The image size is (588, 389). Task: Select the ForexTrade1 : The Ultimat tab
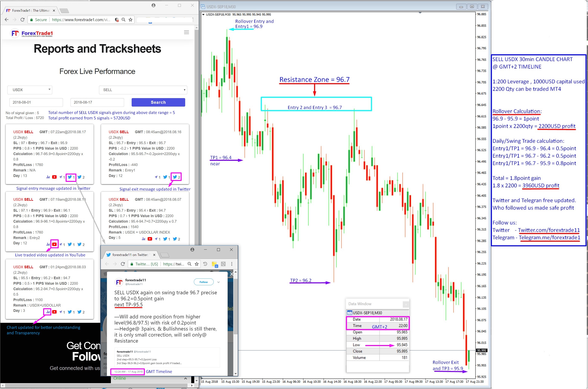pos(31,10)
